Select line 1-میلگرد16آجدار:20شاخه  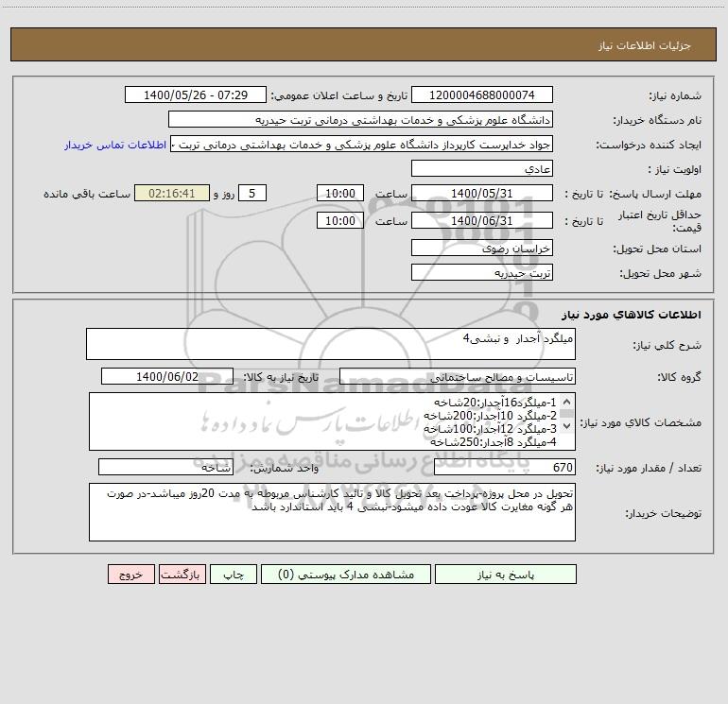pyautogui.click(x=494, y=402)
